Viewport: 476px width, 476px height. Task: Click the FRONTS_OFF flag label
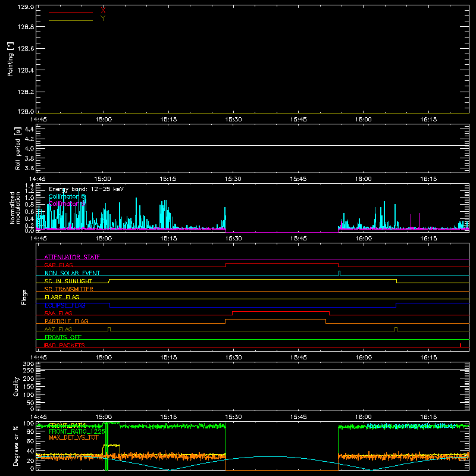pyautogui.click(x=63, y=337)
